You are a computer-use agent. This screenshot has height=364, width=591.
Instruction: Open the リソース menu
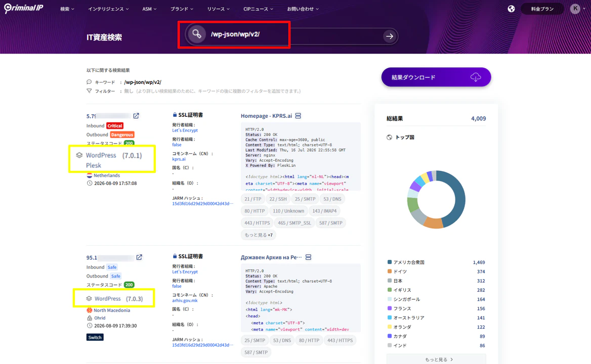coord(218,9)
